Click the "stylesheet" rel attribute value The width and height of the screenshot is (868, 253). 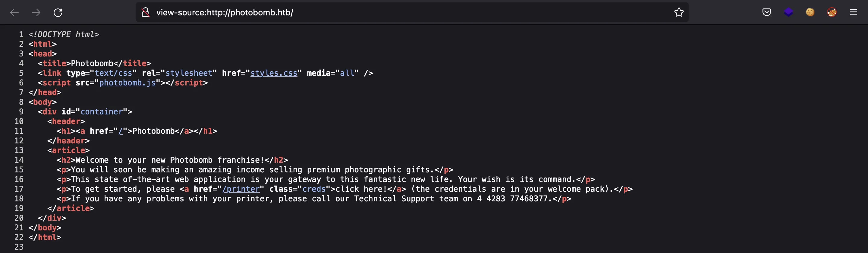(x=189, y=73)
